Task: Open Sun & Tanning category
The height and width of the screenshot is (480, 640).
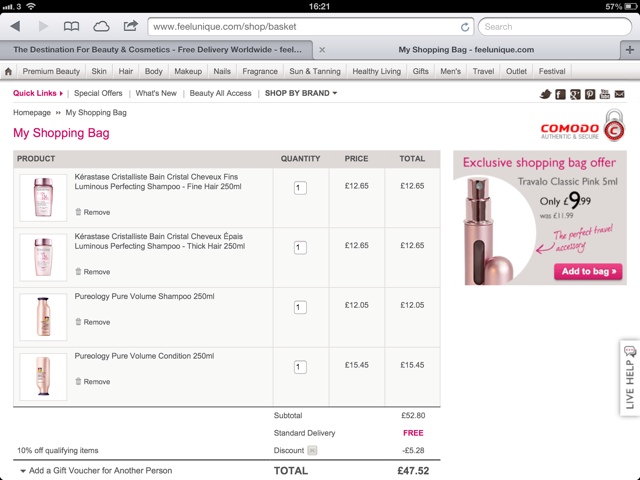Action: pos(315,71)
